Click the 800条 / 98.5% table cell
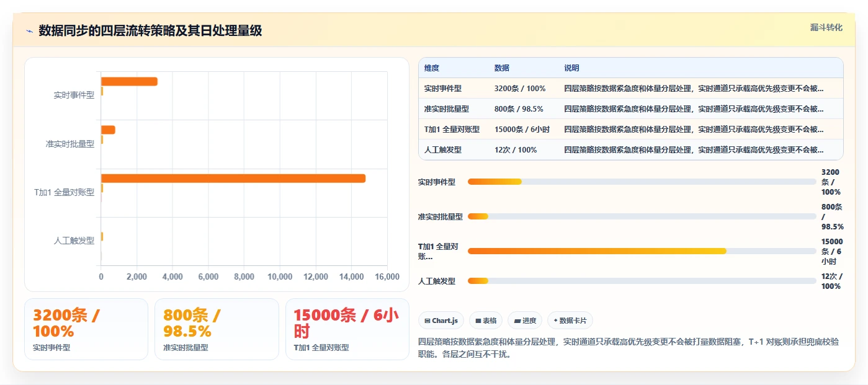868x385 pixels. coord(519,109)
